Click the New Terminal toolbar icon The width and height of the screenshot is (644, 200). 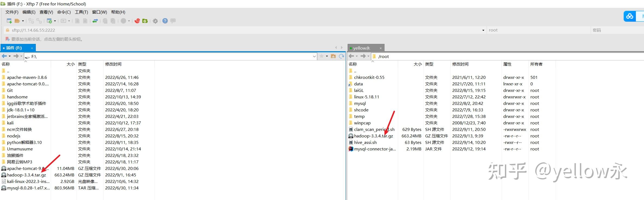63,21
